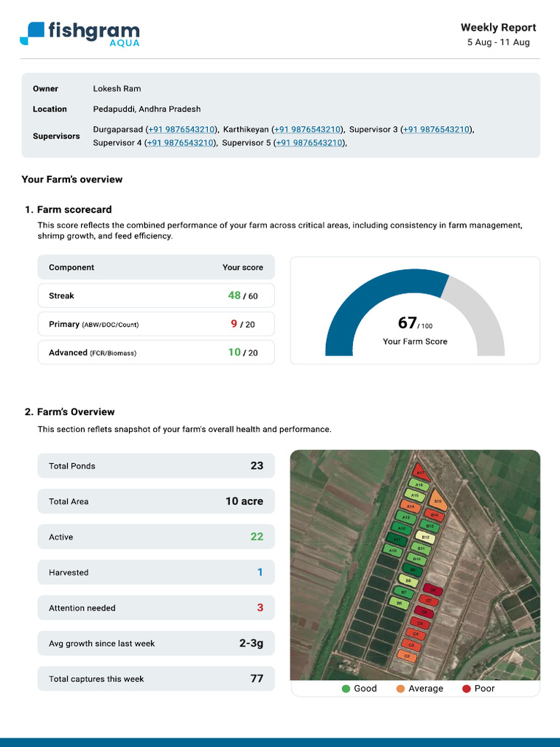Open Supervisor 5's phone number link
The image size is (560, 747).
pyautogui.click(x=309, y=143)
